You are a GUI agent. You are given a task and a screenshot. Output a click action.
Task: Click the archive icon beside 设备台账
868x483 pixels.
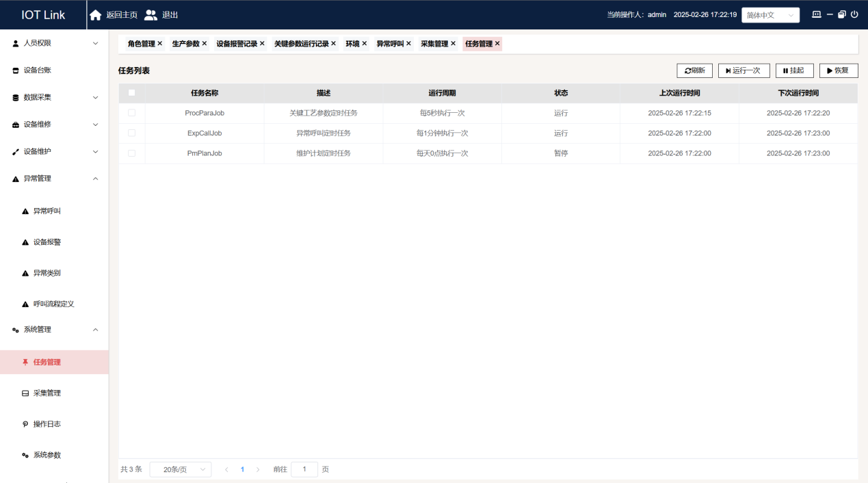16,70
